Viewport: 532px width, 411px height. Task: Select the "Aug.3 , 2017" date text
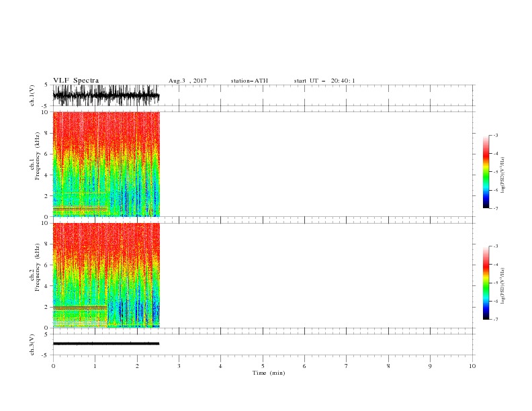187,81
